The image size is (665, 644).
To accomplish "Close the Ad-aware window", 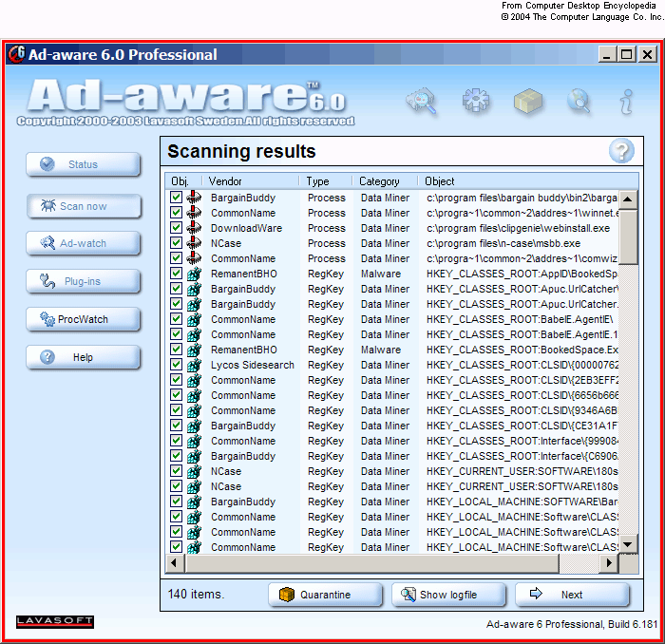I will (647, 54).
